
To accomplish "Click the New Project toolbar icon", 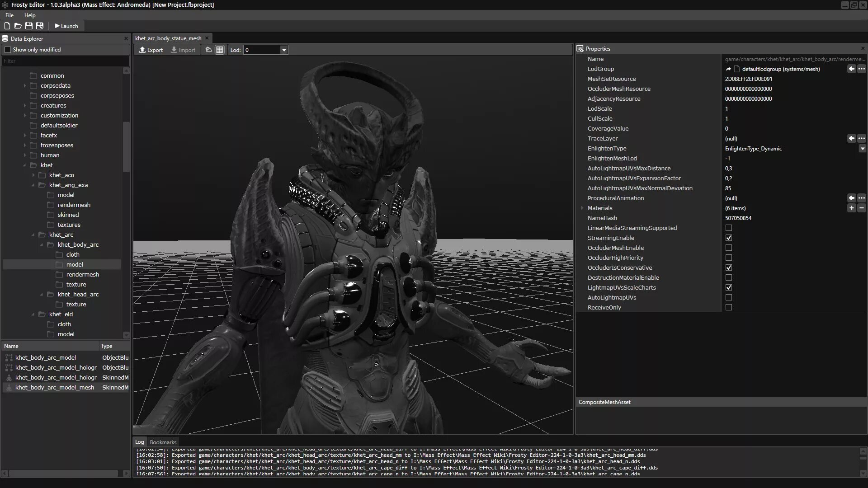I will [x=7, y=26].
